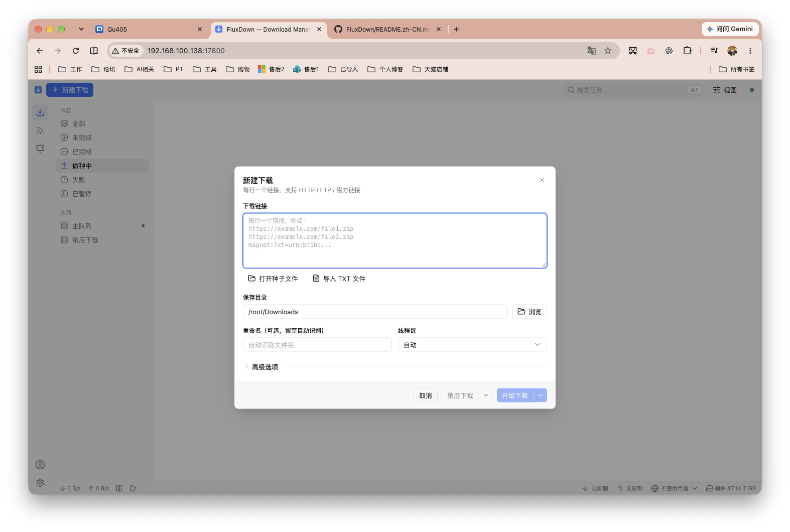Open the settings gear icon at bottom left

click(x=40, y=483)
